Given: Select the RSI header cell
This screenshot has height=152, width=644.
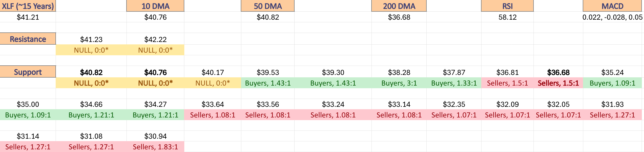Looking at the screenshot, I should (x=507, y=6).
